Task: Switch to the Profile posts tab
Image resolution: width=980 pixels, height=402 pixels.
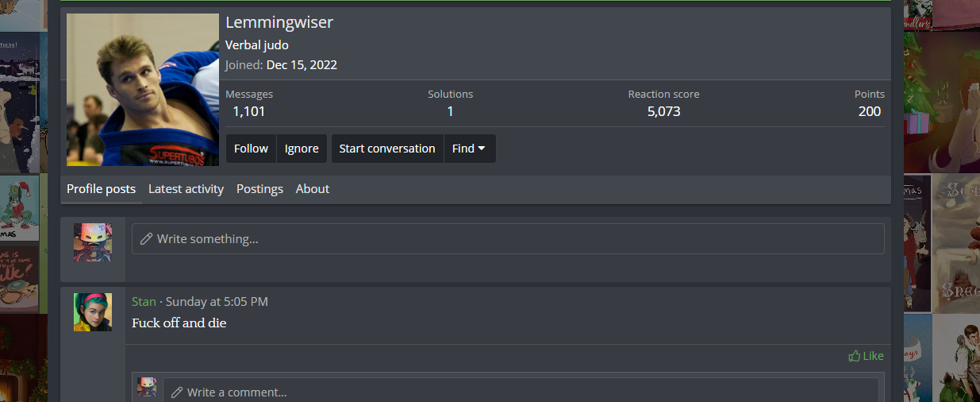Action: click(101, 189)
